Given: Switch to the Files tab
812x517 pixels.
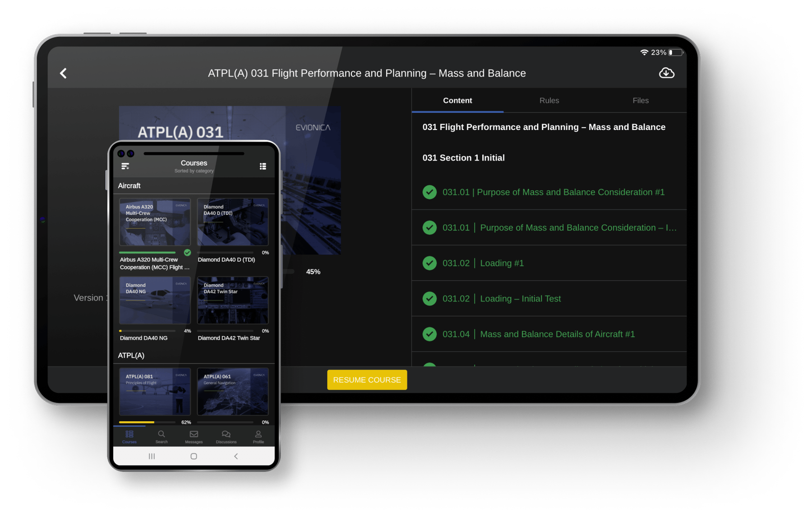Looking at the screenshot, I should pyautogui.click(x=640, y=101).
